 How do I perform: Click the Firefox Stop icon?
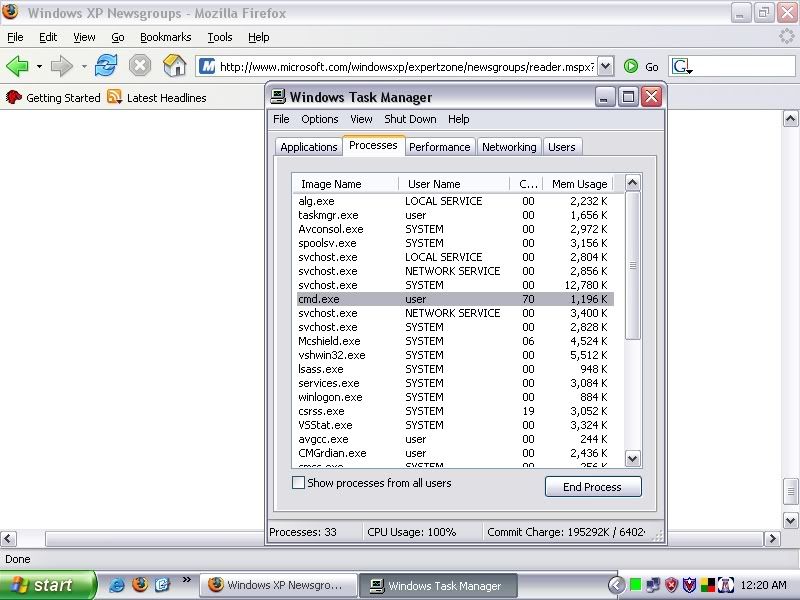tap(139, 66)
